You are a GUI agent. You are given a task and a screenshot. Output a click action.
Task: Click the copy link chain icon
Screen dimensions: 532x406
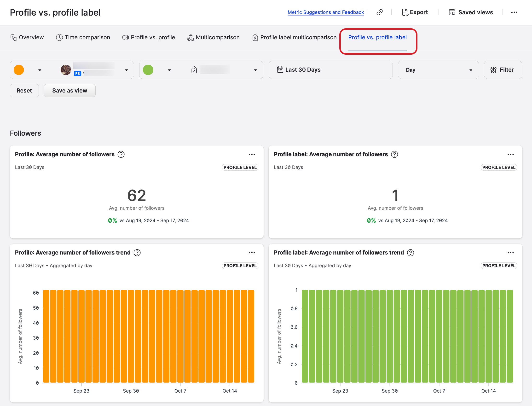point(380,12)
